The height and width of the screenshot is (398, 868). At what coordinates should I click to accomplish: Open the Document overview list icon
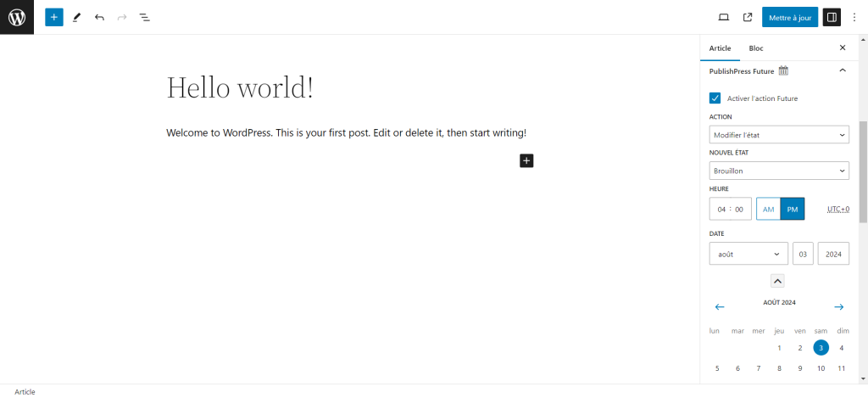pyautogui.click(x=144, y=17)
